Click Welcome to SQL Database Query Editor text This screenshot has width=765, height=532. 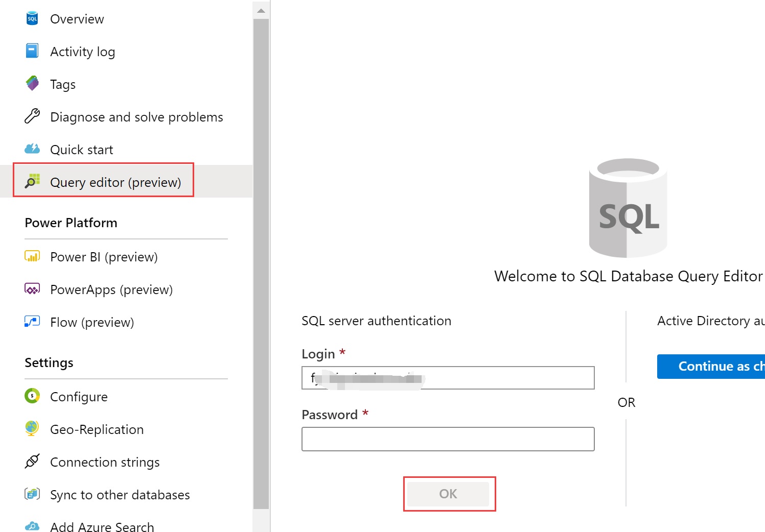628,276
